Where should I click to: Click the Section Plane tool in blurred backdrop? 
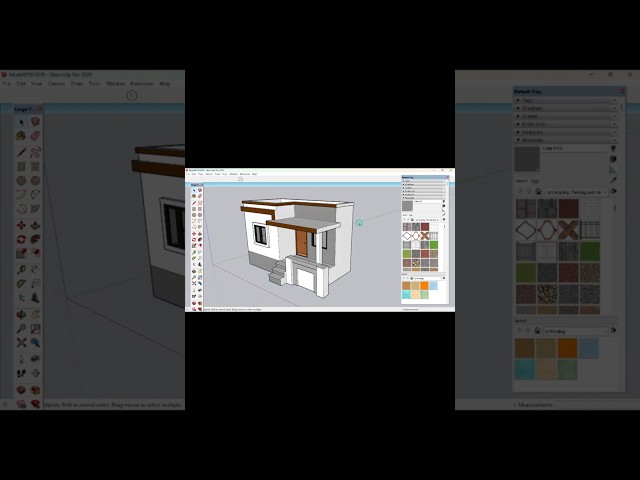(x=36, y=373)
